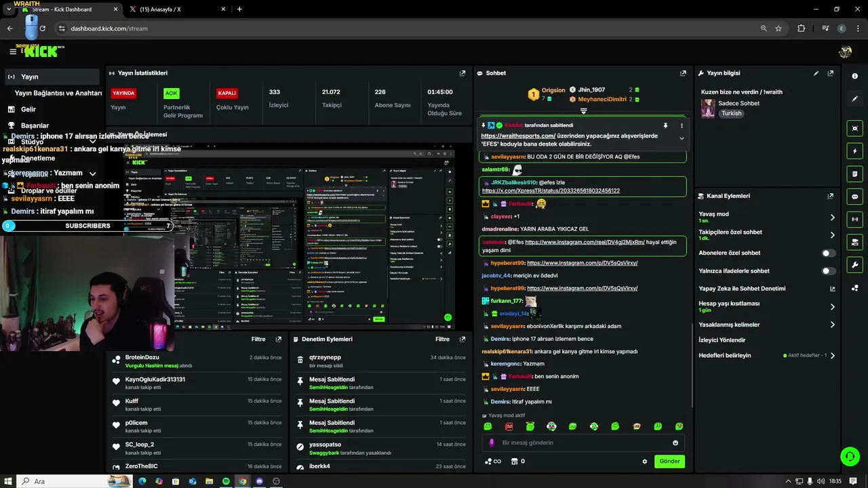This screenshot has height=488, width=868.
Task: Open Filtre in the Denetim Eylemleri panel
Action: pyautogui.click(x=442, y=339)
